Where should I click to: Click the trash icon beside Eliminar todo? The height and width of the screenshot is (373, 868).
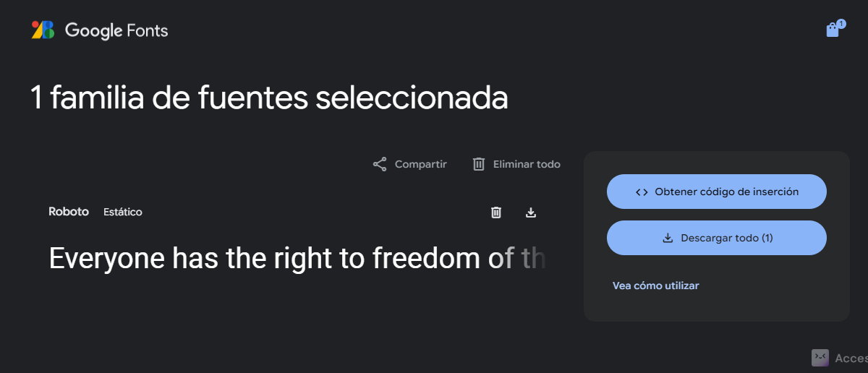pyautogui.click(x=479, y=164)
